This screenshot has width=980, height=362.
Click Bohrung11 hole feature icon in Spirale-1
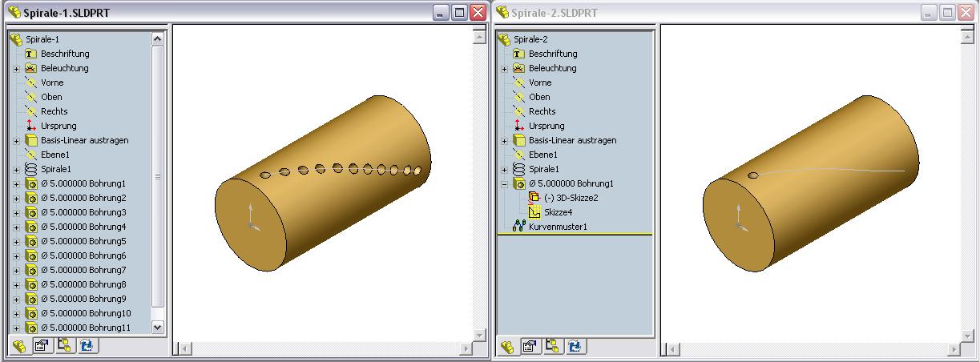point(32,328)
